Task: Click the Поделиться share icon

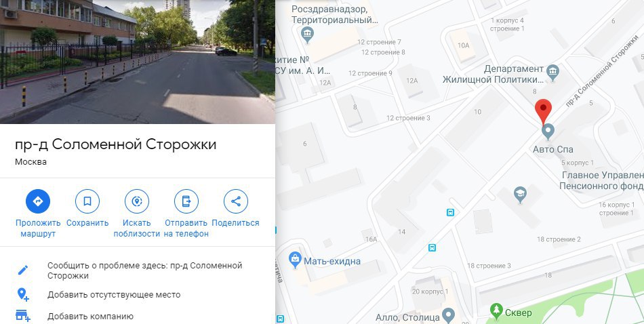Action: pos(236,201)
